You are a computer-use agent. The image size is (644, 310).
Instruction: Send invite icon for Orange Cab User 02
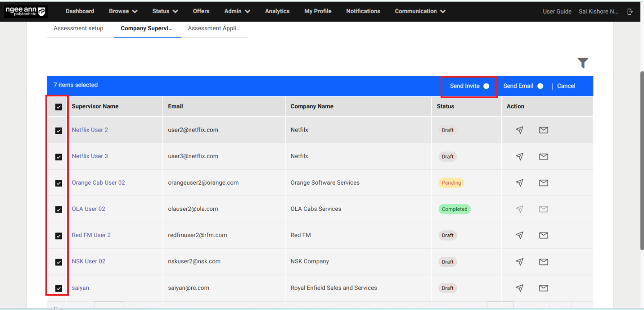[x=519, y=183]
